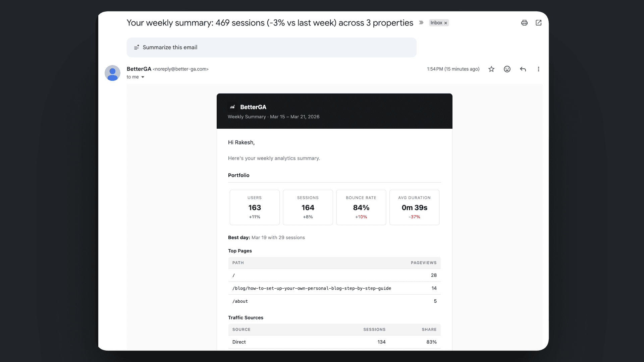Click the '/' root path row
Screen dimensions: 644x362
334,275
